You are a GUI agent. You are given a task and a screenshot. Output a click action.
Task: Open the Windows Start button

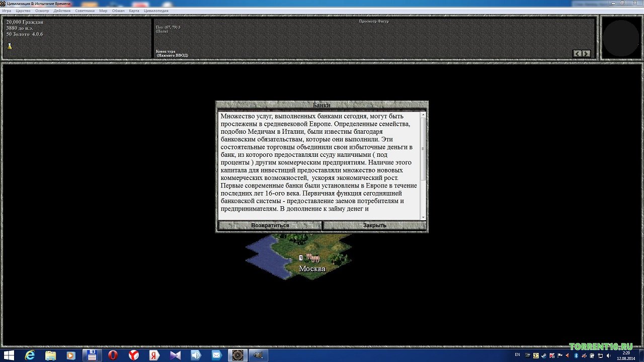[9, 355]
